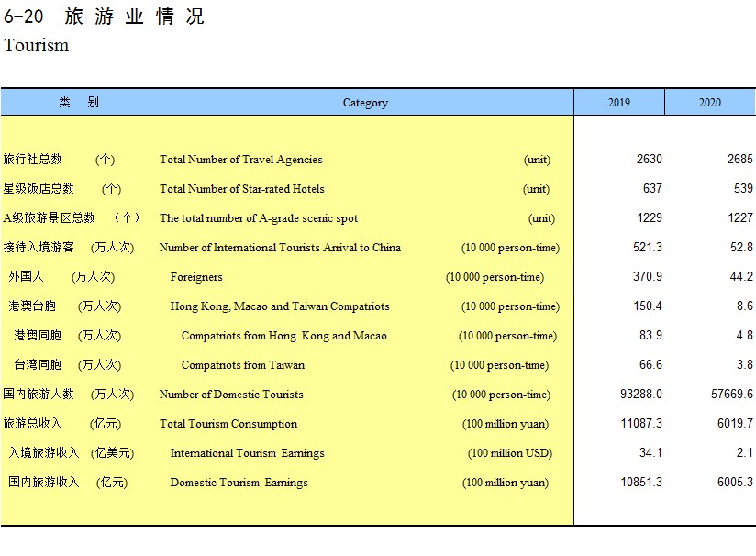Select value 11087.3 in 2019 column

click(641, 423)
